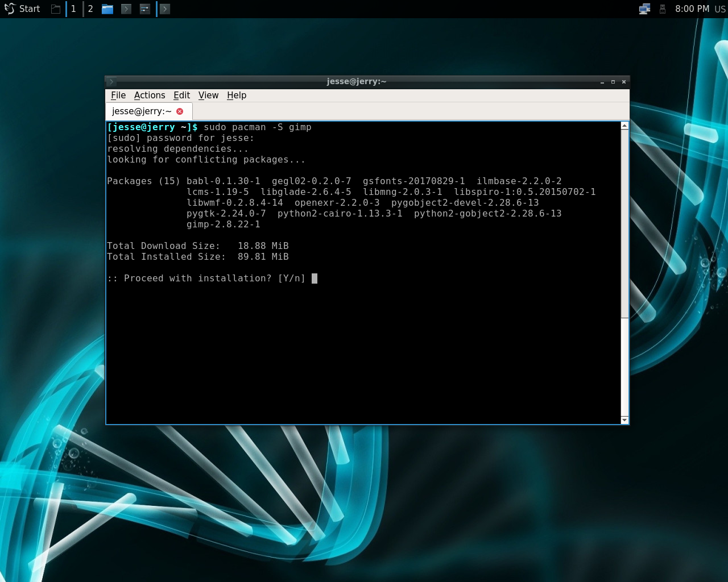728x582 pixels.
Task: Click the "Total Download Size: 18.88 MiB" line
Action: click(198, 246)
